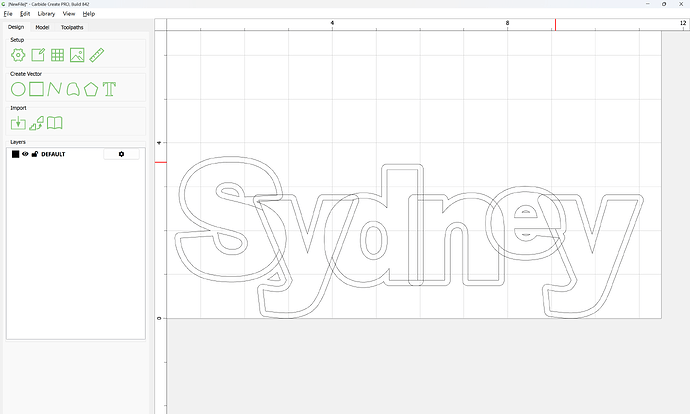The width and height of the screenshot is (690, 414).
Task: Pick the Polygon vector tool
Action: [92, 89]
